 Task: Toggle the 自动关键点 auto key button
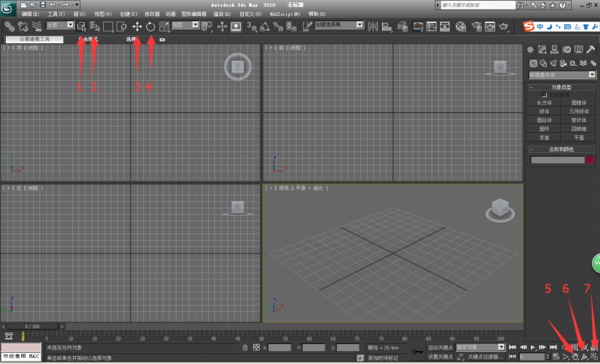(440, 348)
